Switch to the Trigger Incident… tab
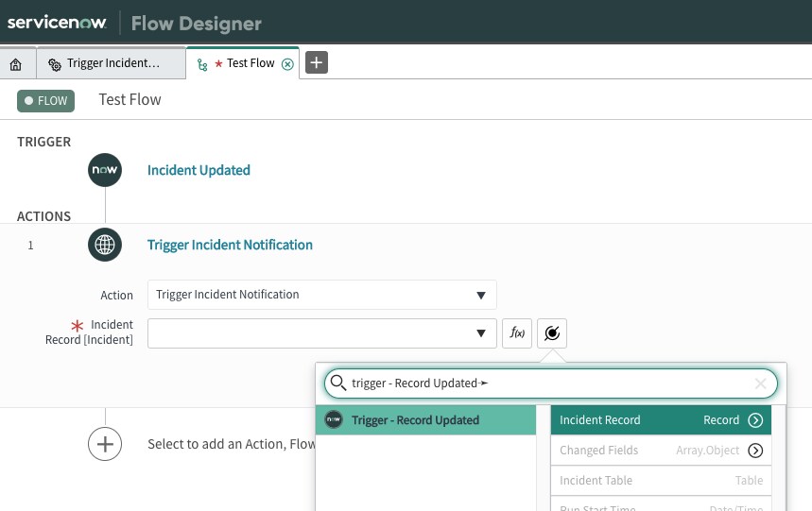Image resolution: width=812 pixels, height=511 pixels. point(111,63)
